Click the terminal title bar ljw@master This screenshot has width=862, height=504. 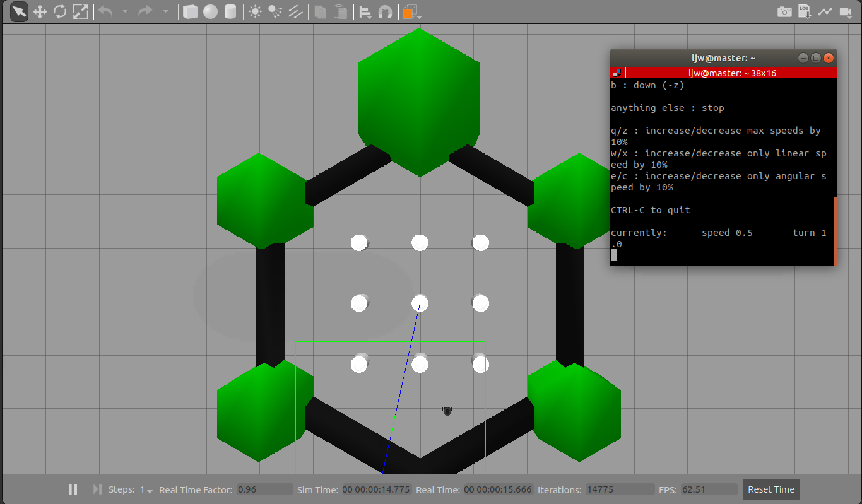click(x=724, y=57)
